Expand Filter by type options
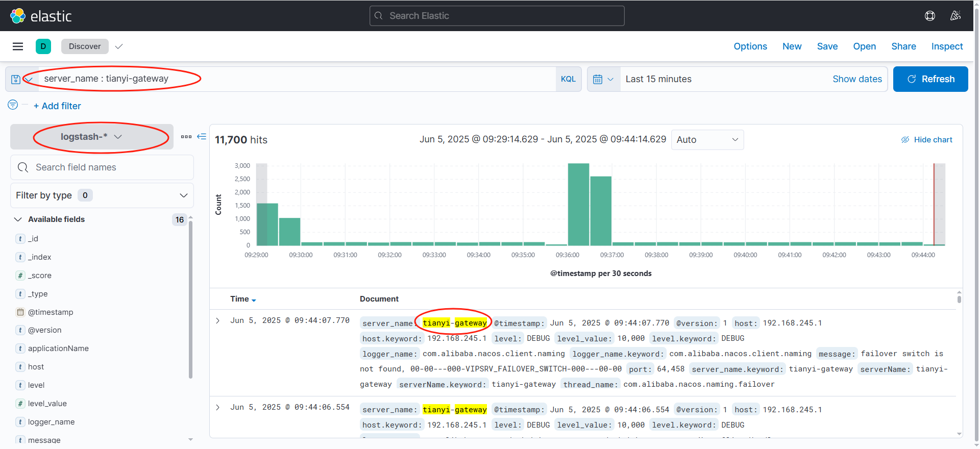Screen dimensions: 980x449 (x=102, y=195)
